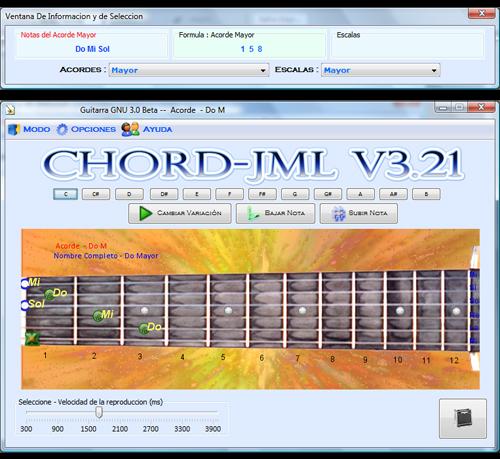Click the Subir Nota button

click(x=359, y=213)
